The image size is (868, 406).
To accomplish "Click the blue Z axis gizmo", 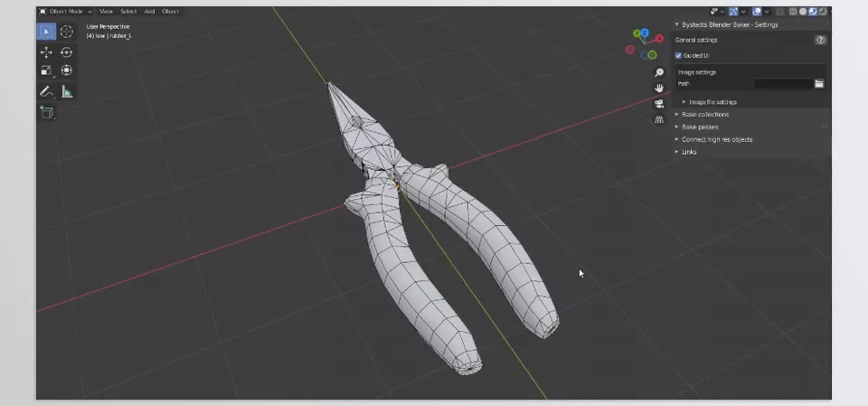I will tap(645, 33).
